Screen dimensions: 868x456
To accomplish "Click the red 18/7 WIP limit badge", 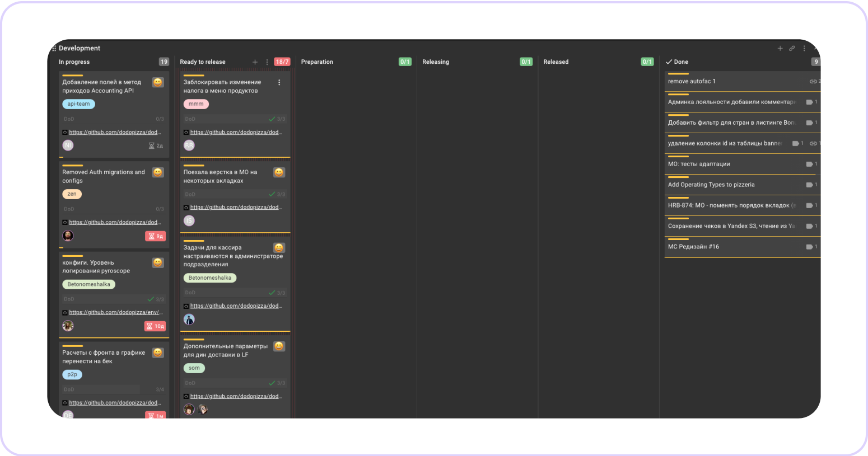I will [282, 62].
